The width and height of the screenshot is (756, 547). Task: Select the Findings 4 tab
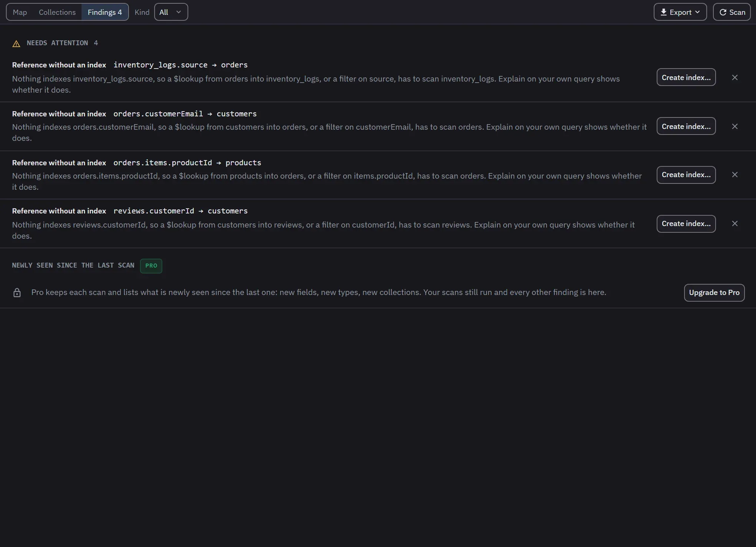coord(105,12)
